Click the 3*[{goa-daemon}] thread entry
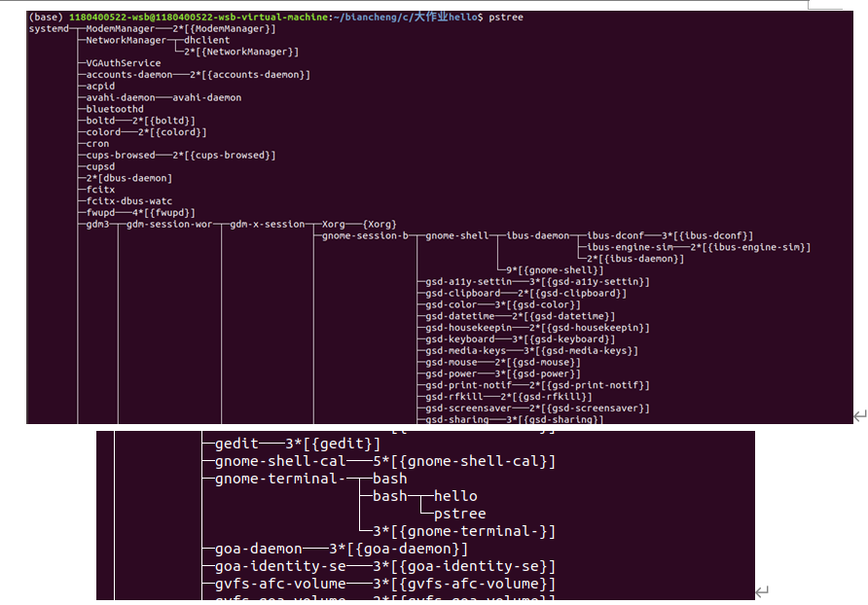 coord(399,549)
